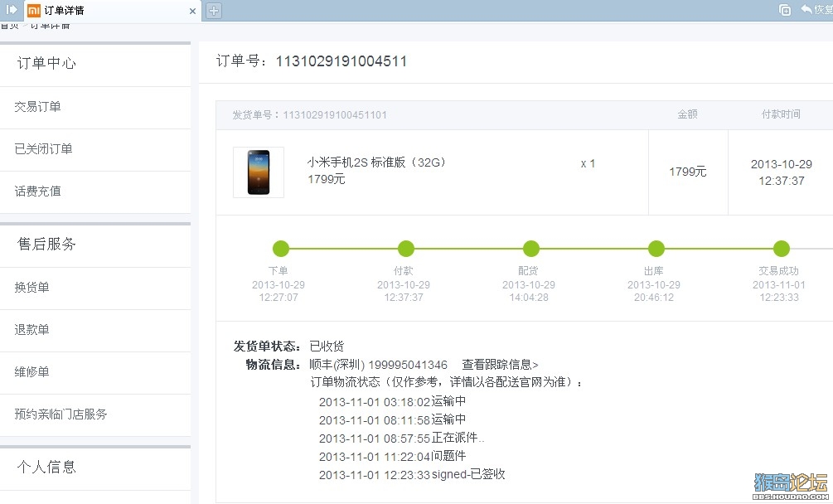Click the Mi logo favicon on the tab
Viewport: 833px width, 504px height.
pos(33,10)
